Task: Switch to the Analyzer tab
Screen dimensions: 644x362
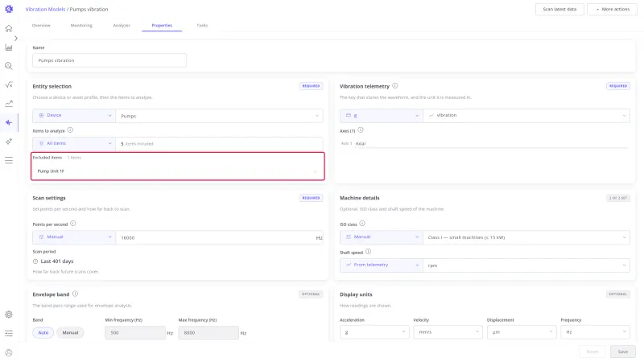Action: [x=122, y=26]
